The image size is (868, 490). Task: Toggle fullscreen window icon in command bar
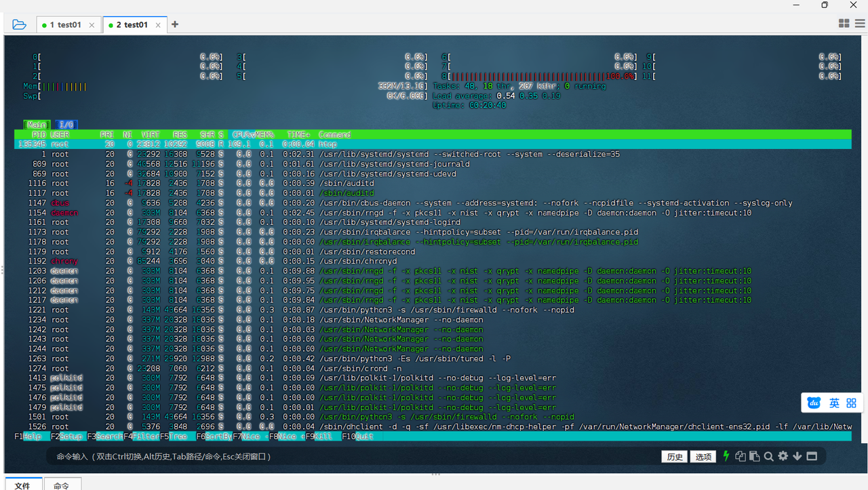click(812, 456)
